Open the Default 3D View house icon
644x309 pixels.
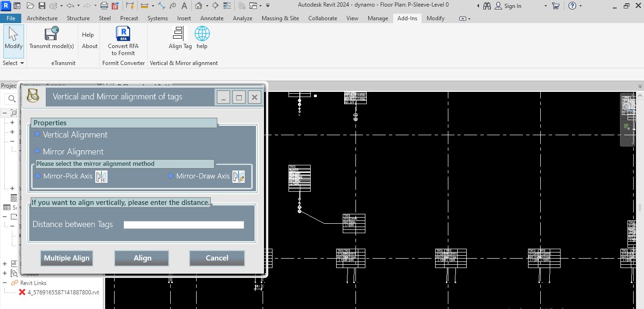(198, 6)
